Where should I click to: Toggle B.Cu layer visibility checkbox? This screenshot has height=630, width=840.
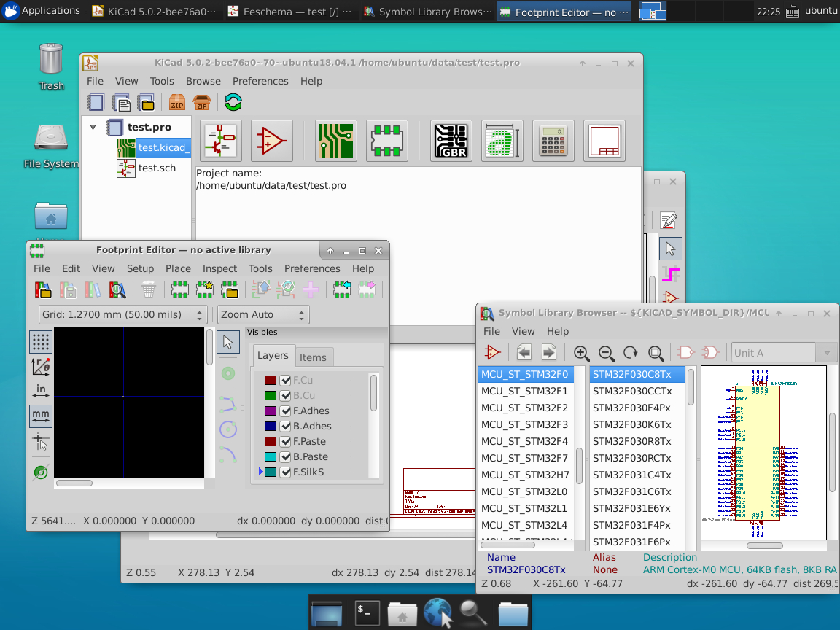286,395
